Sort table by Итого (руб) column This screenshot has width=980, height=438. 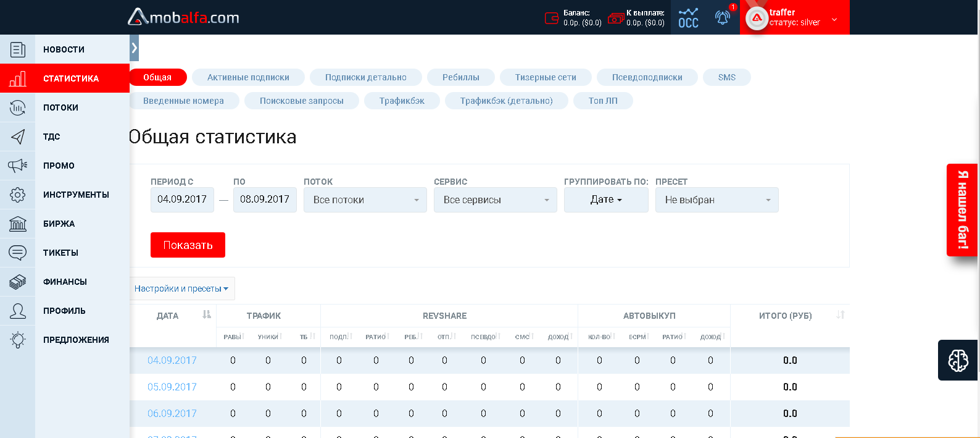(x=840, y=315)
